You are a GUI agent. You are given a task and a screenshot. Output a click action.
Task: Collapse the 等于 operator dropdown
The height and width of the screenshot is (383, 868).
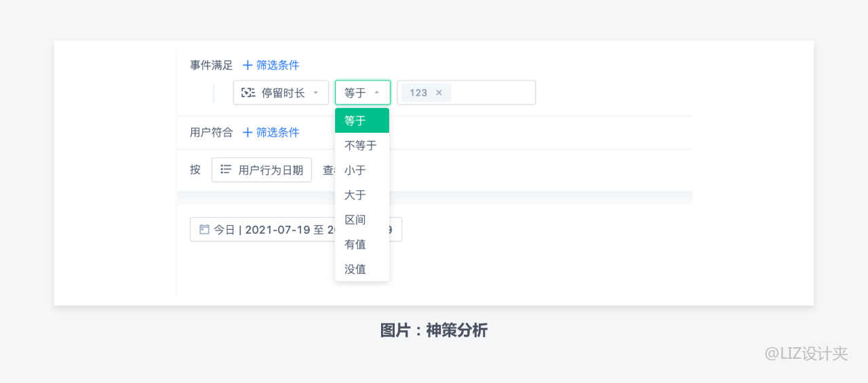(x=377, y=93)
